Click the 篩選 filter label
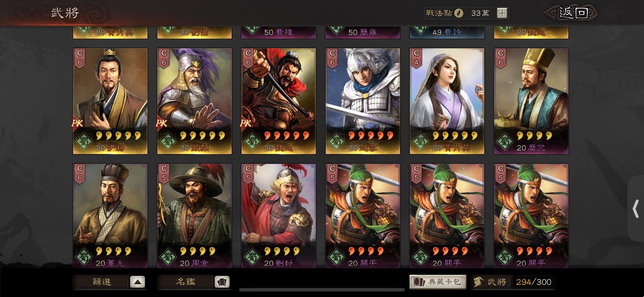The height and width of the screenshot is (297, 644). coord(101,282)
